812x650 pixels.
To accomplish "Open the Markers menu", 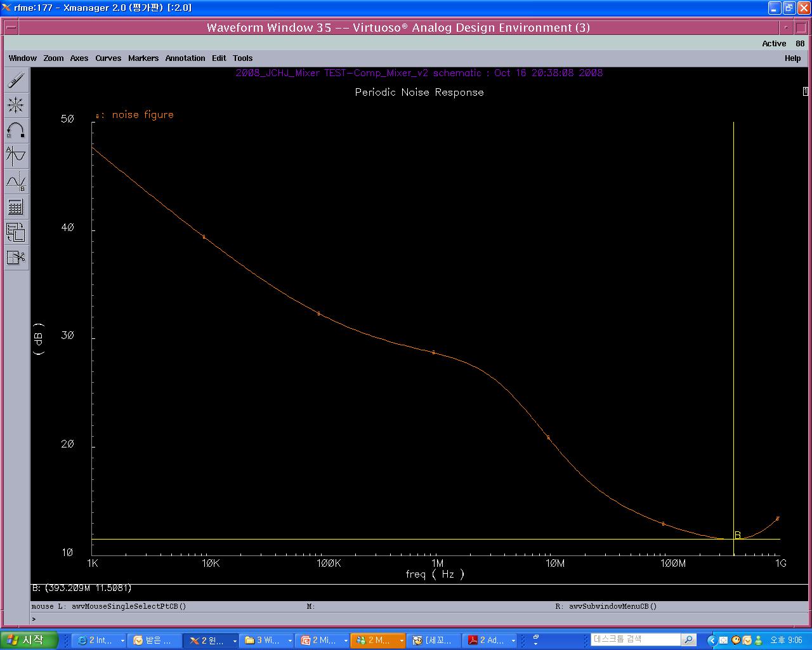I will coord(143,58).
